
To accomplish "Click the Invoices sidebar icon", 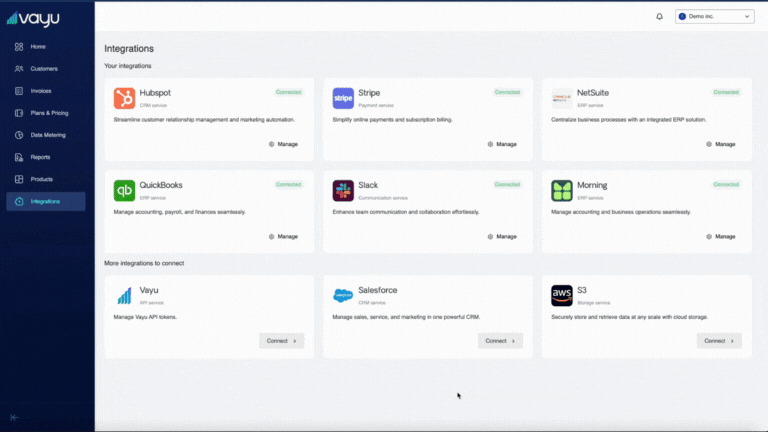I will click(19, 91).
